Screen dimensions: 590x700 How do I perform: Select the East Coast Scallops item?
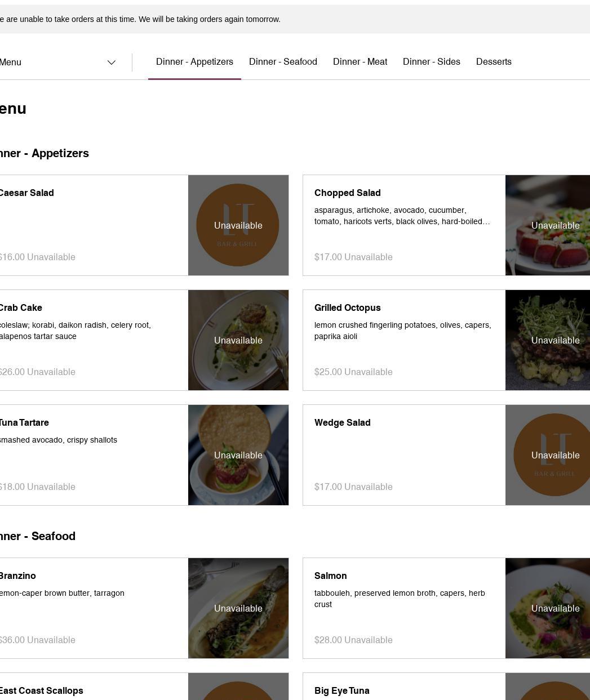[x=41, y=691]
